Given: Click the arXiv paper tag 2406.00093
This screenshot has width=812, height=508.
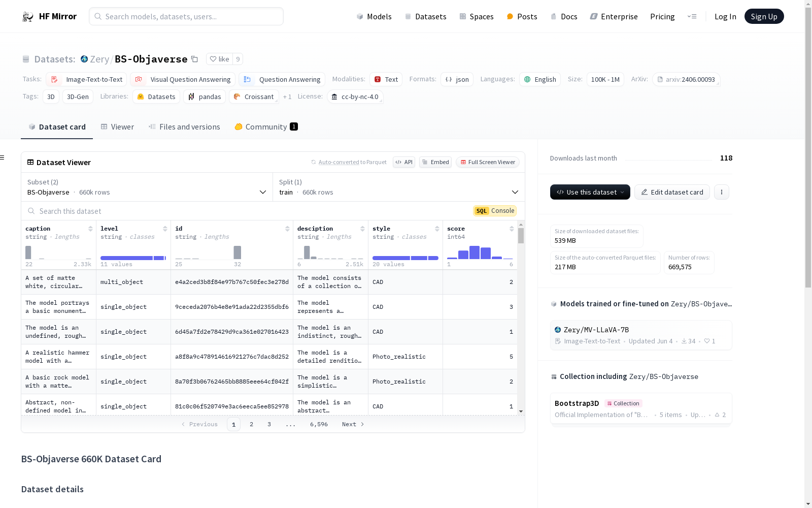Looking at the screenshot, I should pyautogui.click(x=686, y=79).
